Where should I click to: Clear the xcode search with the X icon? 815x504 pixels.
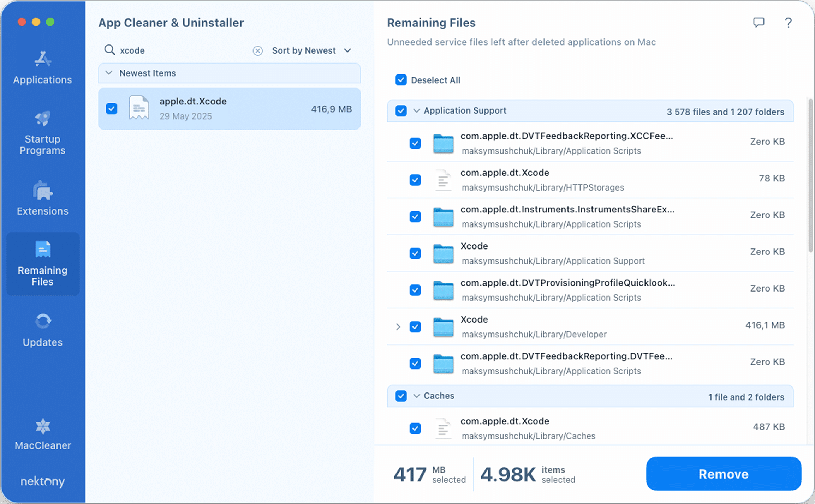click(x=258, y=50)
